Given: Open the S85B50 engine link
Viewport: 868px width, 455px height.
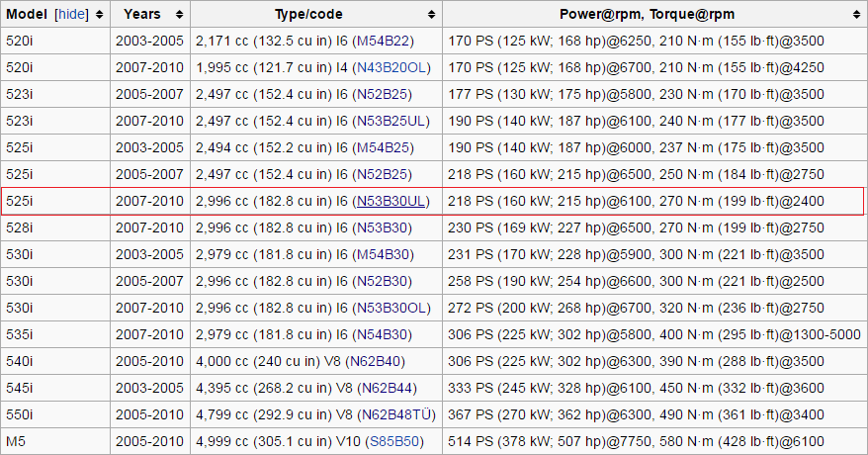Looking at the screenshot, I should pos(394,441).
